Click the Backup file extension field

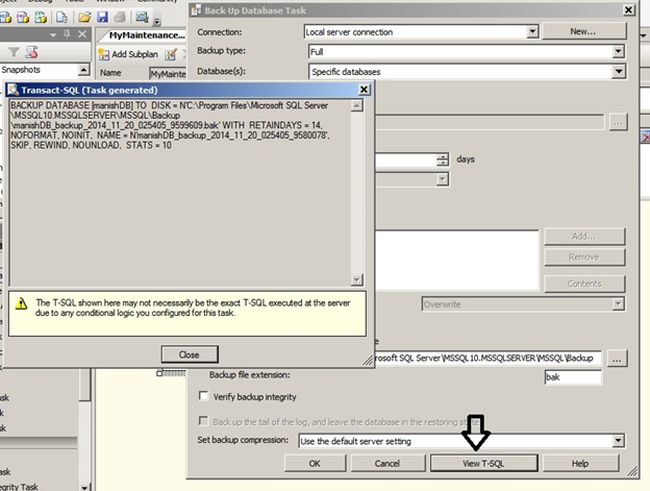point(573,377)
